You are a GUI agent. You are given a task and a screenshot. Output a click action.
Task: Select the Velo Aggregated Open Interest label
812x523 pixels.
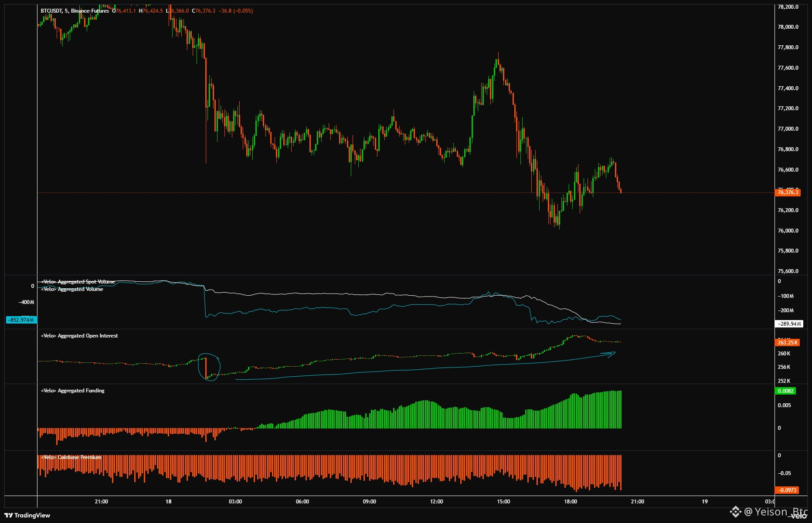coord(79,336)
